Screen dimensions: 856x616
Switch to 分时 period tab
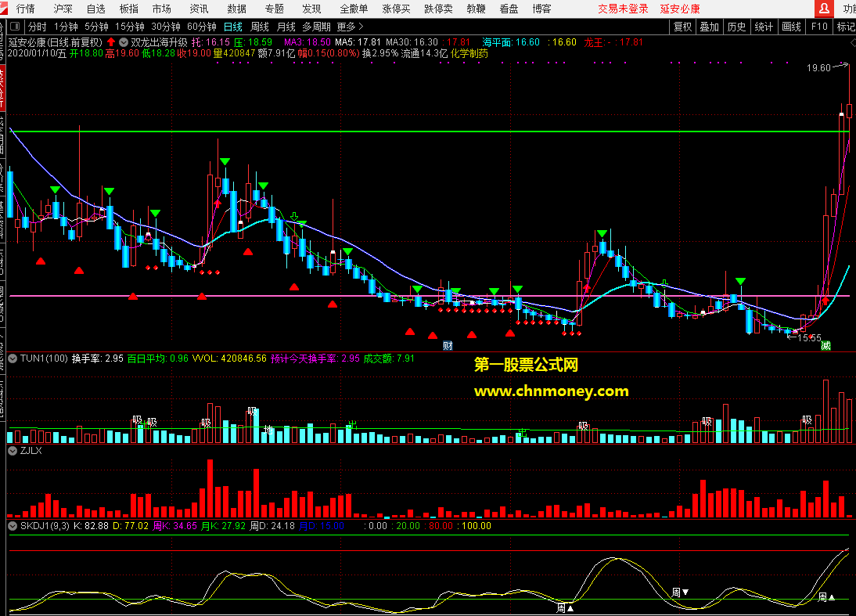[x=37, y=26]
